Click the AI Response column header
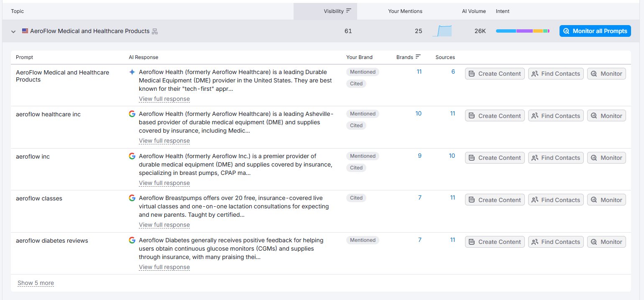644x300 pixels. click(x=143, y=57)
